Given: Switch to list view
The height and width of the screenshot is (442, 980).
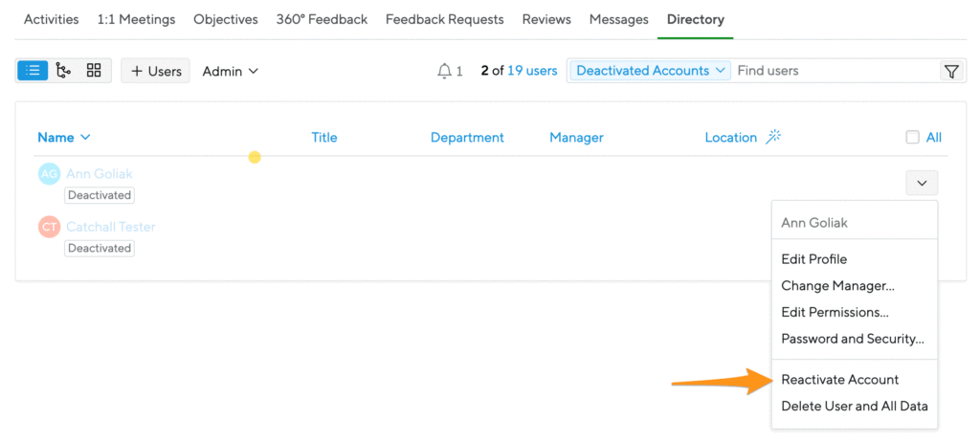Looking at the screenshot, I should [33, 71].
